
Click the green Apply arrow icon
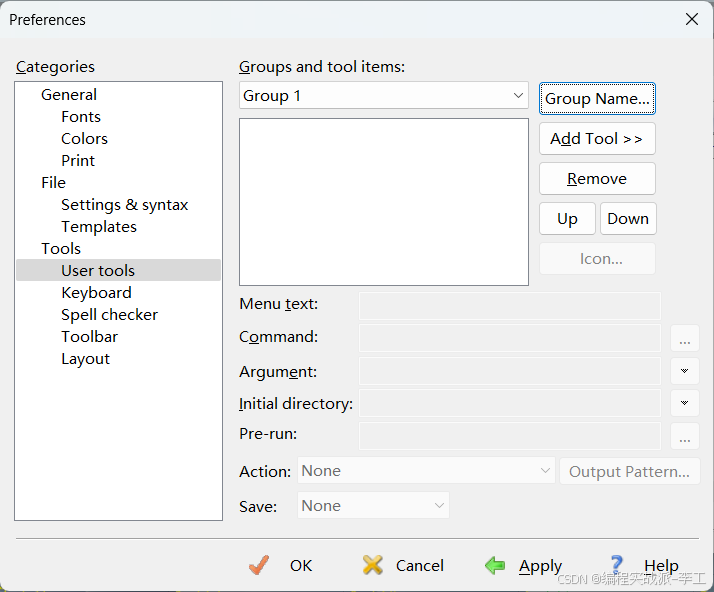pyautogui.click(x=495, y=565)
